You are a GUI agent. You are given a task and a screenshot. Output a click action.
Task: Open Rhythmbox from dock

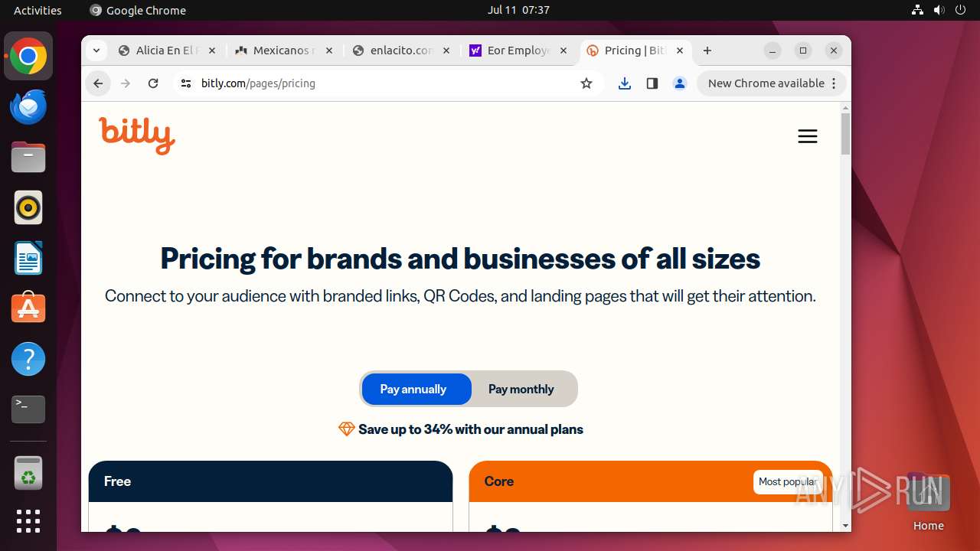tap(28, 207)
